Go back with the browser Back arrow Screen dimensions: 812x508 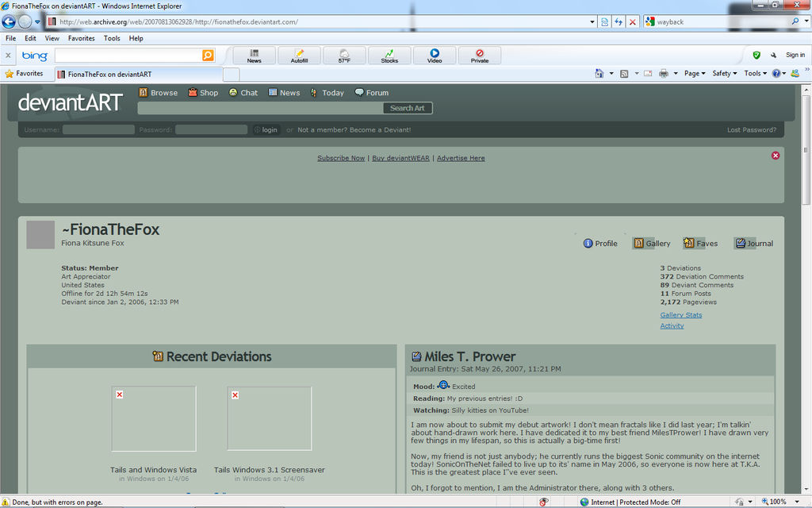[x=9, y=21]
